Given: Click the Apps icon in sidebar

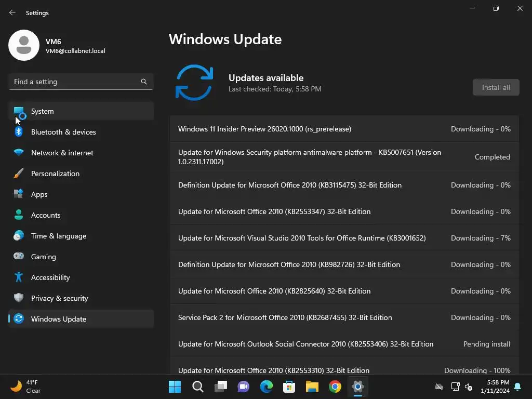Looking at the screenshot, I should [x=19, y=194].
